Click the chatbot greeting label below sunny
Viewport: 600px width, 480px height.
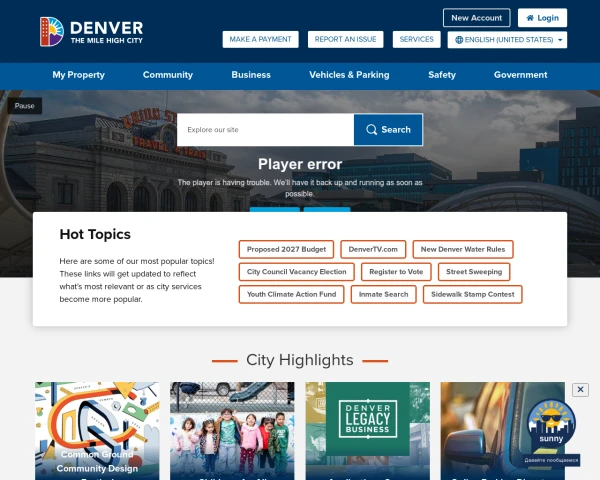551,460
